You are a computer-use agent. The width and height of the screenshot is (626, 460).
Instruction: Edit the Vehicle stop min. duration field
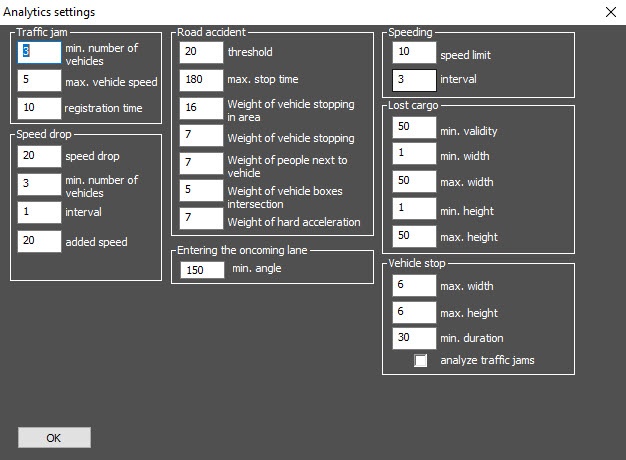[414, 339]
